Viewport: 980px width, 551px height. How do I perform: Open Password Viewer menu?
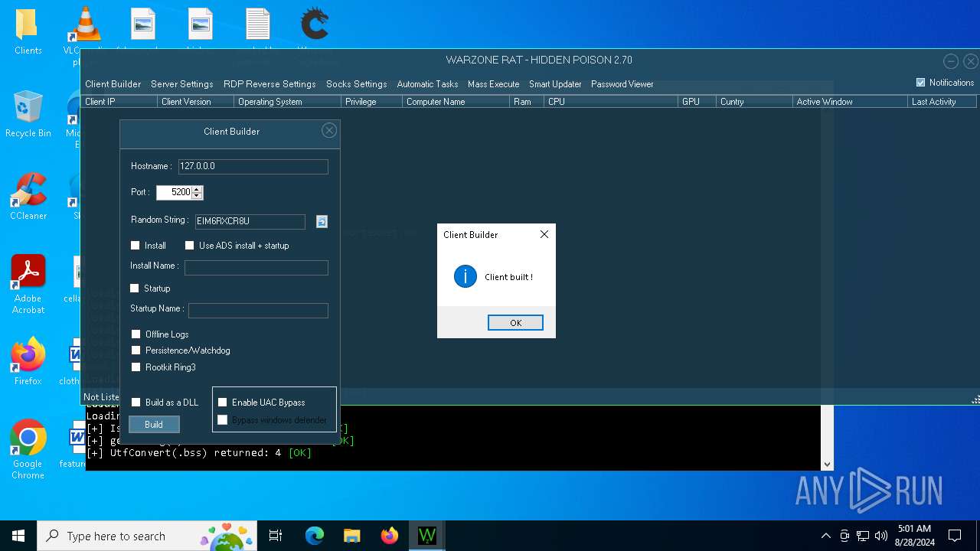click(x=622, y=84)
